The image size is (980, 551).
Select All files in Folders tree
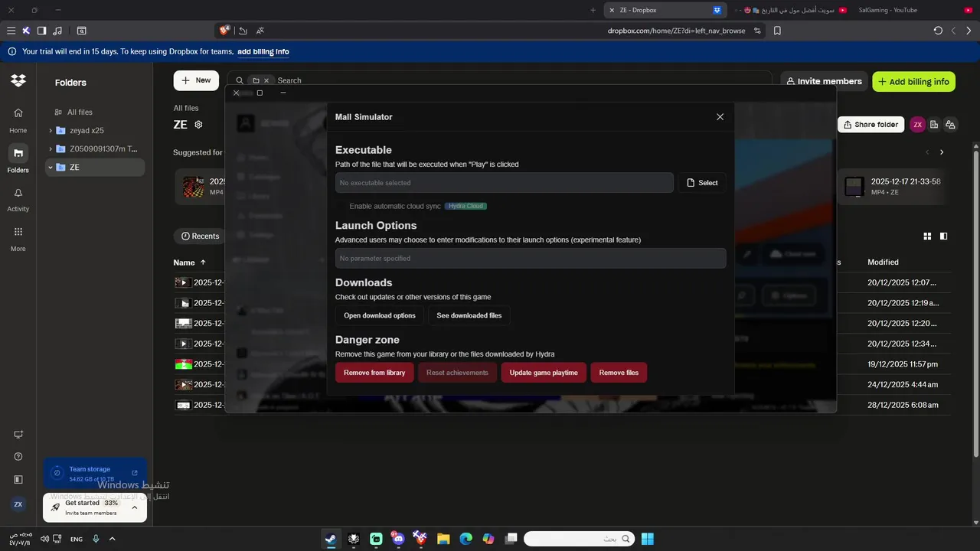pyautogui.click(x=80, y=112)
